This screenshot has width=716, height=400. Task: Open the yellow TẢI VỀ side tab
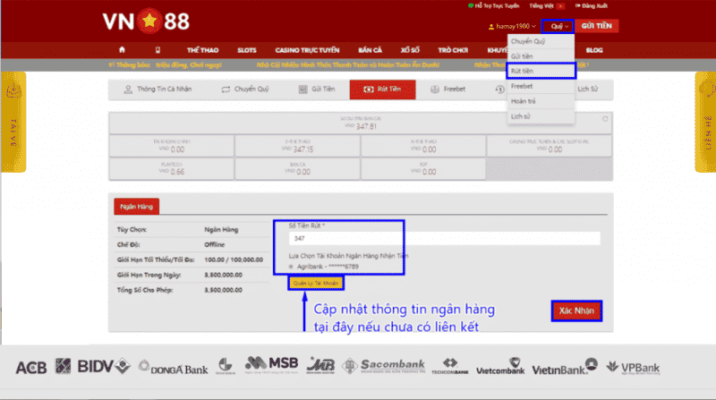click(13, 122)
